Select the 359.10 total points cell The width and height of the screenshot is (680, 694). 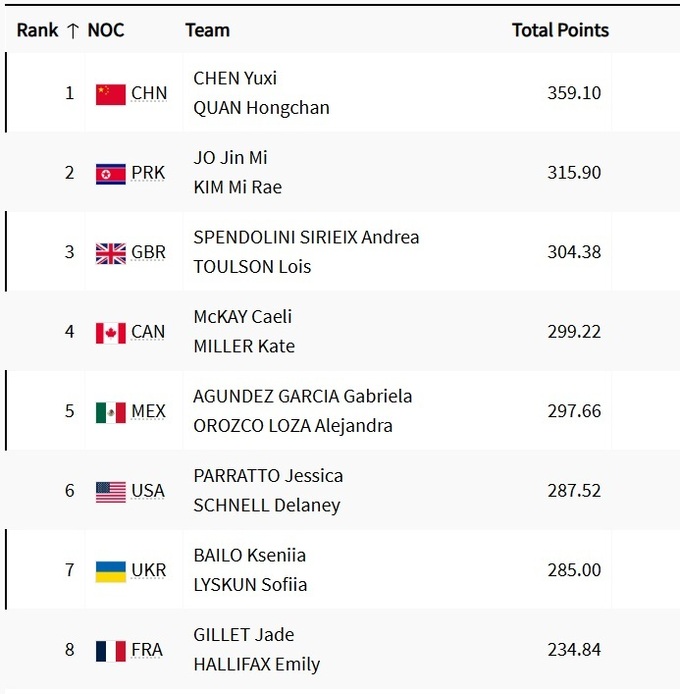[x=574, y=93]
